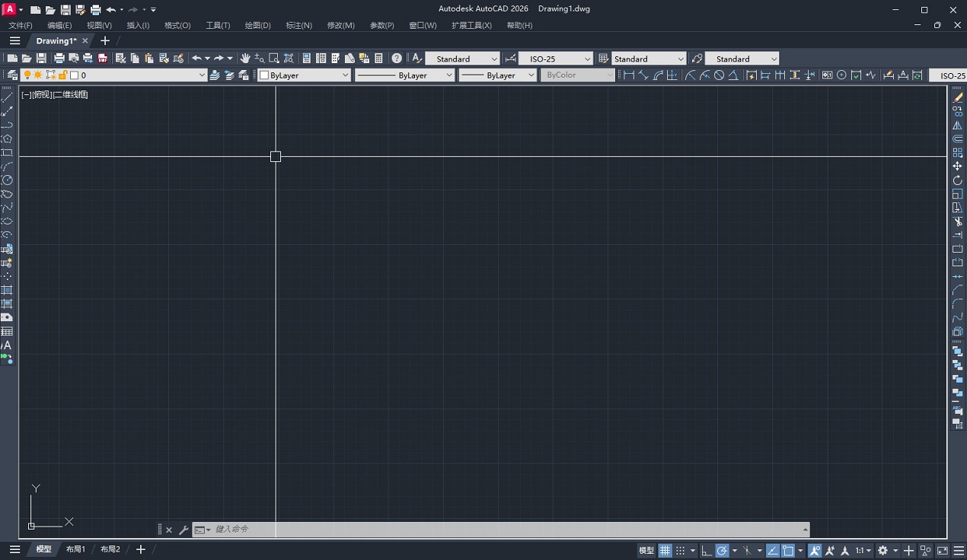Select the Line tool in the draw toolbar

pos(7,97)
